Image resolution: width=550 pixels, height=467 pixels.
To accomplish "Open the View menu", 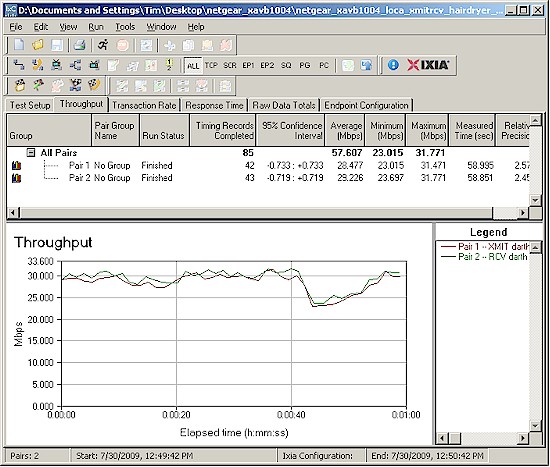I will 68,27.
